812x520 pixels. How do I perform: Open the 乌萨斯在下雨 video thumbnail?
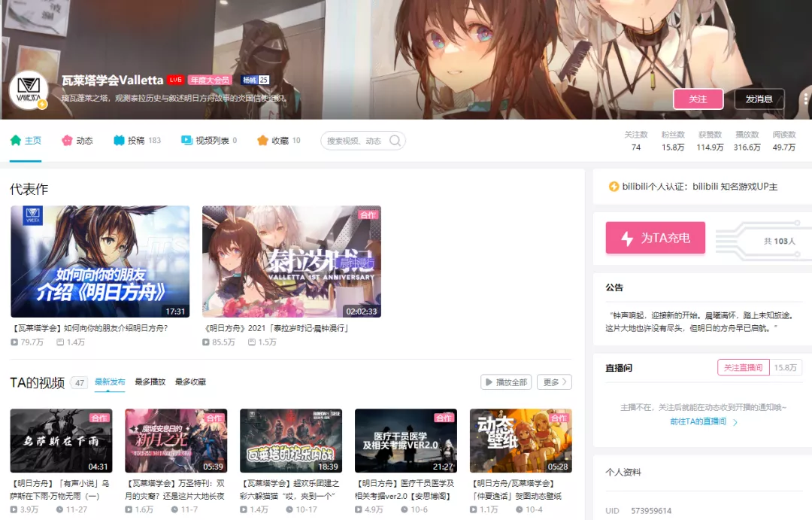[x=61, y=441]
